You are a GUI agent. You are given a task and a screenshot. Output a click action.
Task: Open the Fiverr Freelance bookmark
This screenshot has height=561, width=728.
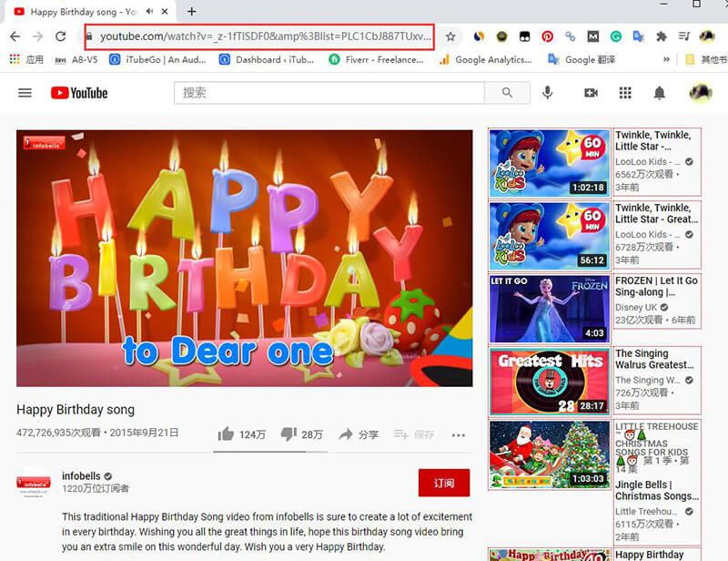pos(376,59)
